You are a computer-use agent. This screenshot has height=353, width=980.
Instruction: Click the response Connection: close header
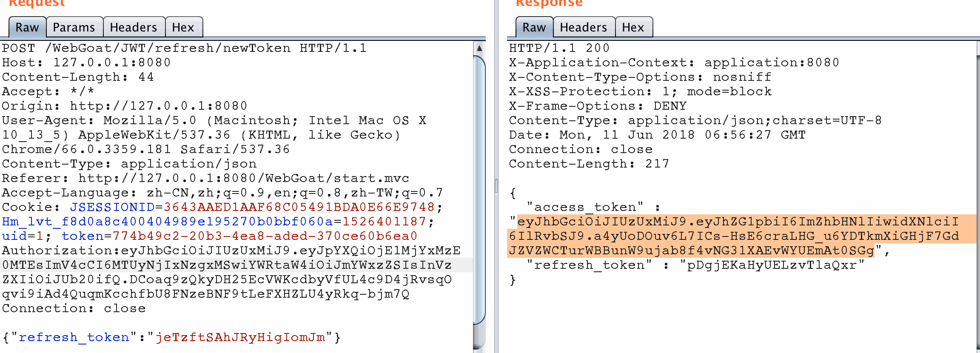tap(581, 149)
